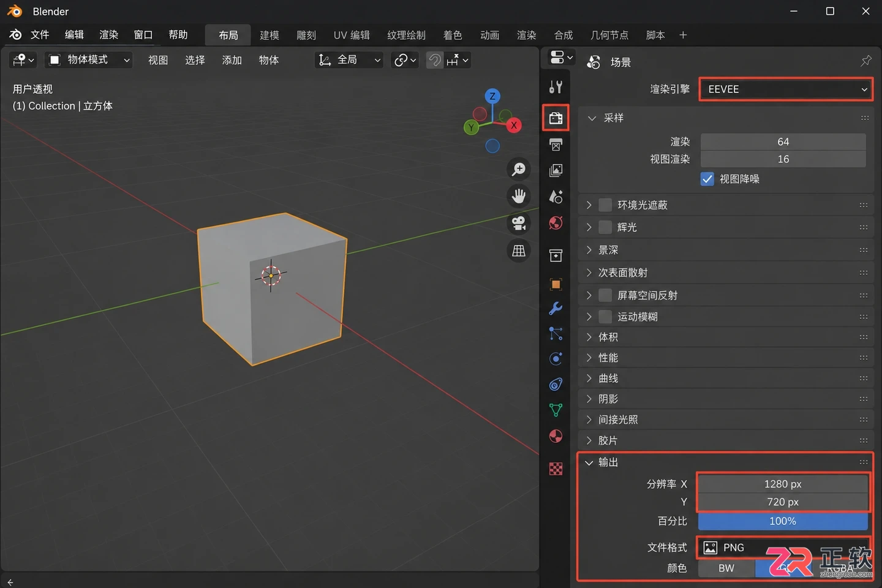The image size is (882, 588).
Task: Enable the 屏幕空间反射 checkbox
Action: pyautogui.click(x=605, y=295)
